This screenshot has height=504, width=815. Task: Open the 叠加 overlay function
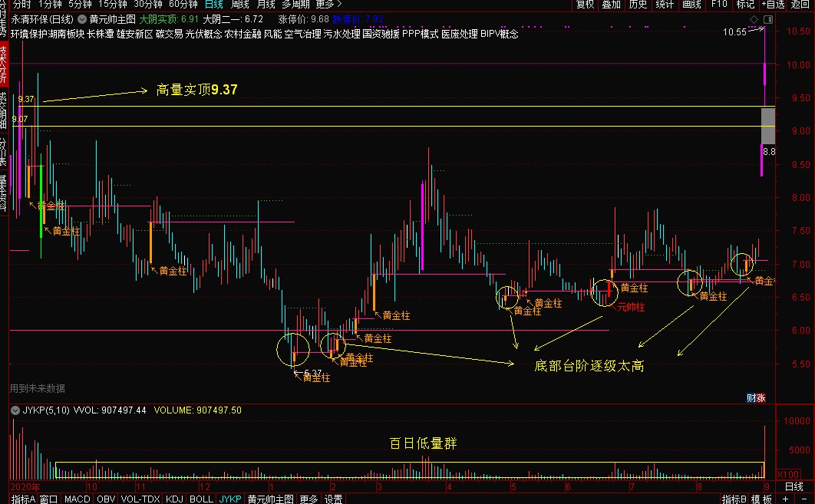pyautogui.click(x=610, y=5)
